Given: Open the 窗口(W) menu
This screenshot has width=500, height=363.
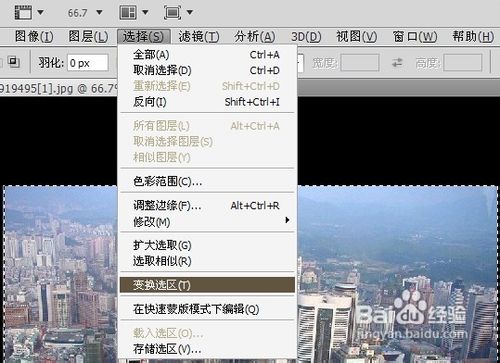Looking at the screenshot, I should tap(415, 36).
